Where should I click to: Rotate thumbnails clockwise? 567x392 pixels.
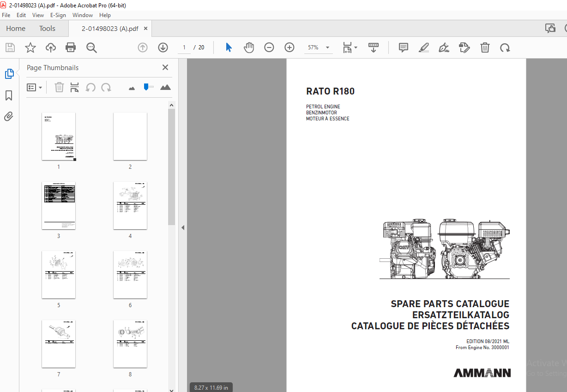click(106, 87)
